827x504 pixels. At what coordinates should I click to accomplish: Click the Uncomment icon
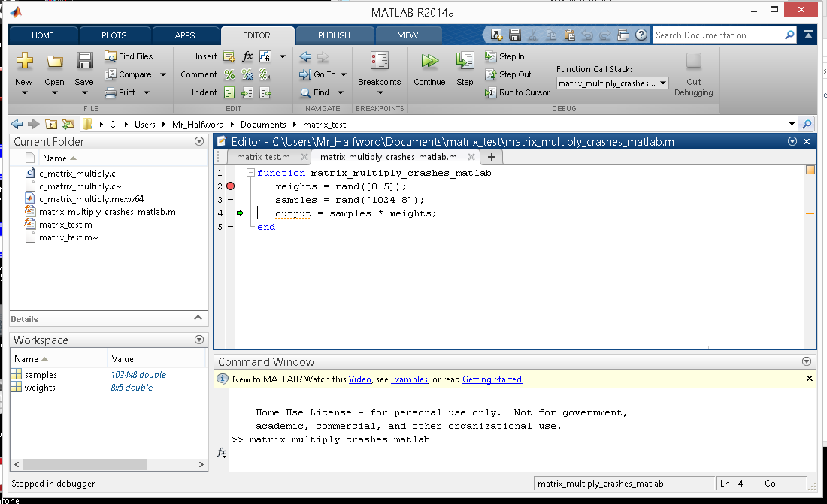(247, 74)
